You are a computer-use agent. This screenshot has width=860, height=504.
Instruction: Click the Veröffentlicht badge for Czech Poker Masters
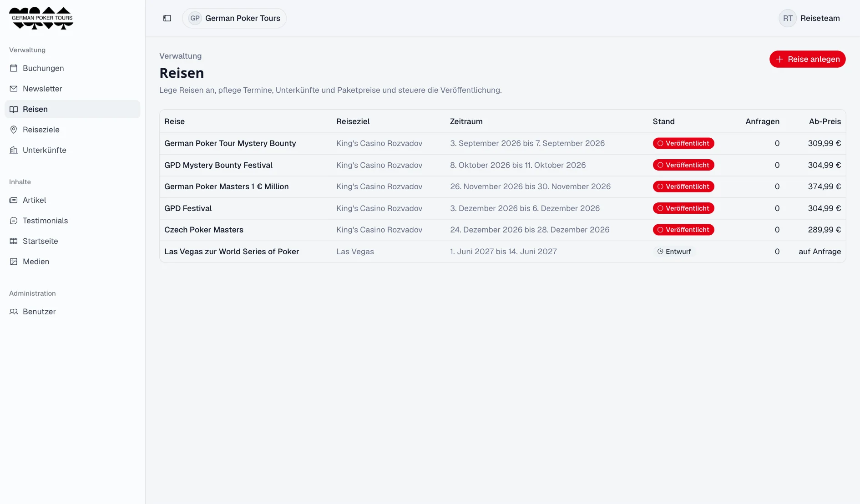pos(683,230)
